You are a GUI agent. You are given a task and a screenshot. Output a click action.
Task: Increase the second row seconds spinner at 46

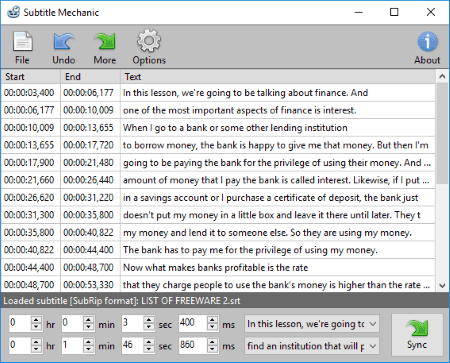(x=149, y=342)
